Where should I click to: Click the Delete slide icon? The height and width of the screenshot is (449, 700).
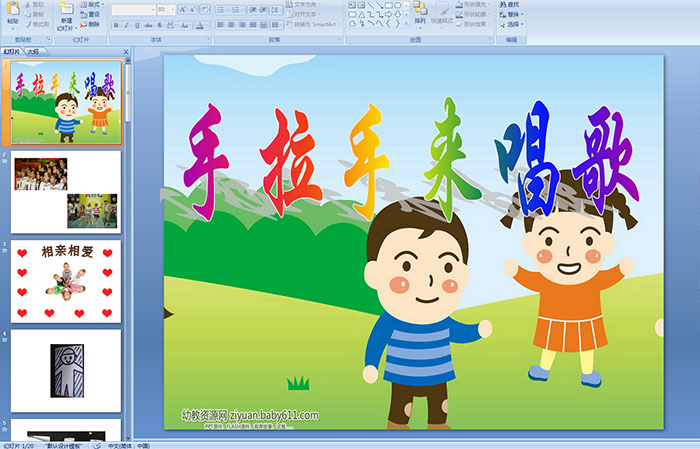point(95,24)
